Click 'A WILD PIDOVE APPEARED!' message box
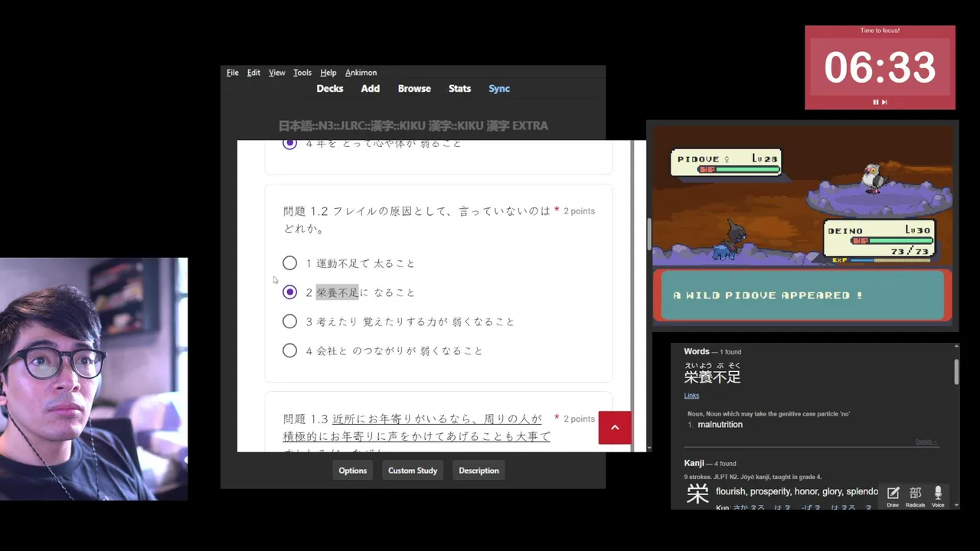Screen dimensions: 980x551 click(x=802, y=295)
